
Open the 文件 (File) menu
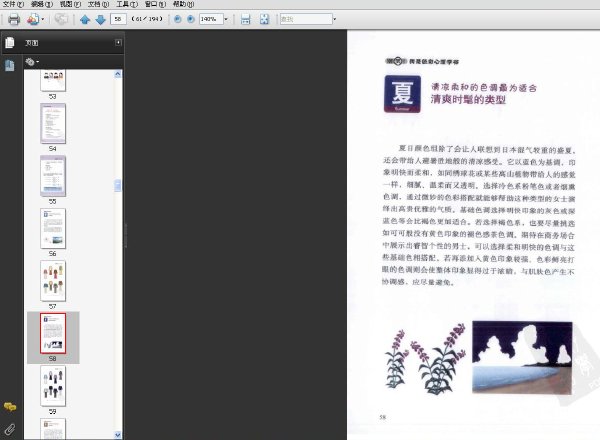[13, 4]
